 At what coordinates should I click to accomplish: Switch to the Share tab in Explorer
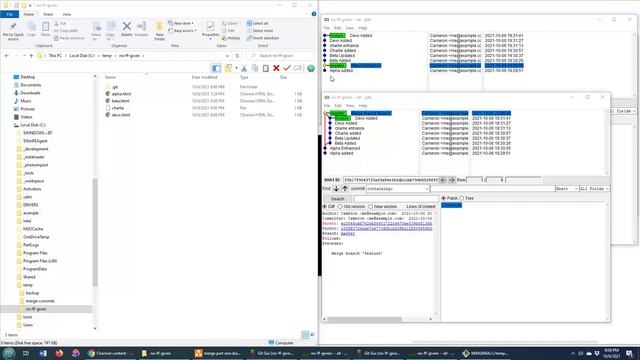pos(48,14)
